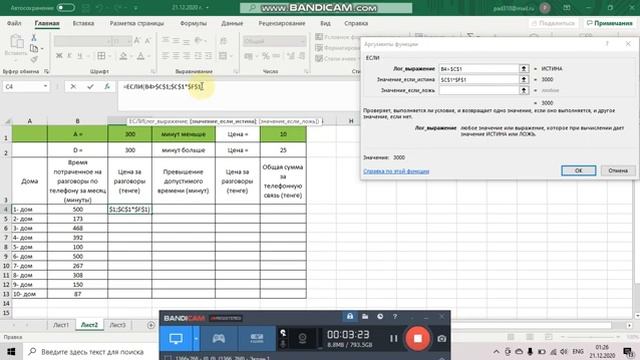Viewport: 640px width, 360px height.
Task: Take a Bandicam screenshot with camera icon
Action: coord(442,339)
